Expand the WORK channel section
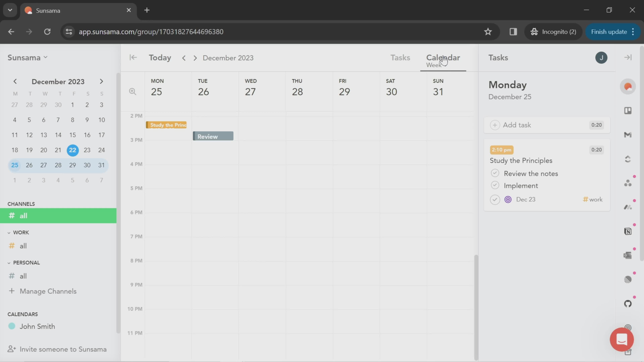The height and width of the screenshot is (362, 644). point(9,232)
